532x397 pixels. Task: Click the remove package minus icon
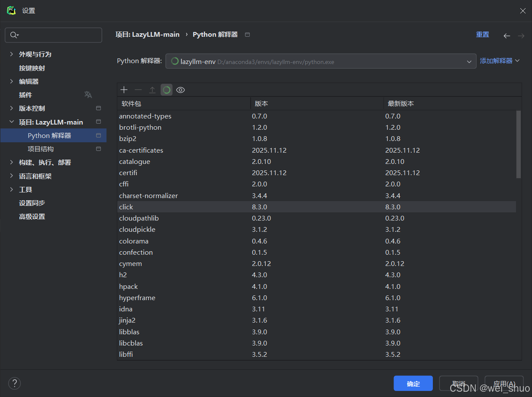click(x=138, y=90)
